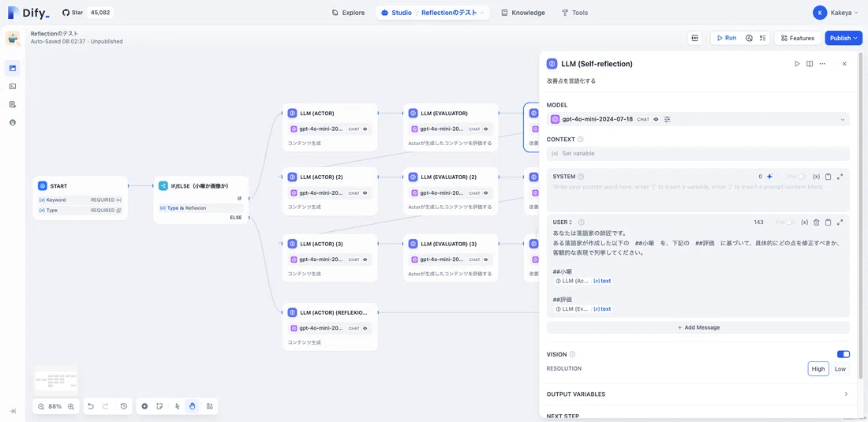
Task: View run history clock icon near Run
Action: pos(749,38)
